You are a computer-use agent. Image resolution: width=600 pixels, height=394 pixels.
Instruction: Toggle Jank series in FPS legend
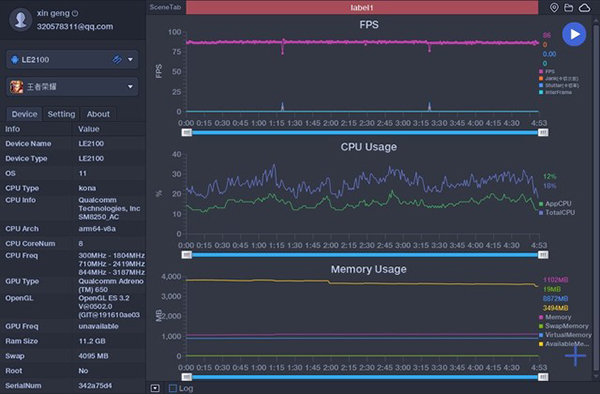(x=559, y=78)
